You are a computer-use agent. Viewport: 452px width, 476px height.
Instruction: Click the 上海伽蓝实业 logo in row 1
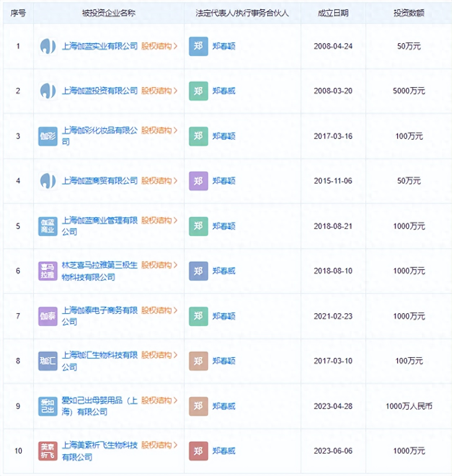(x=48, y=46)
